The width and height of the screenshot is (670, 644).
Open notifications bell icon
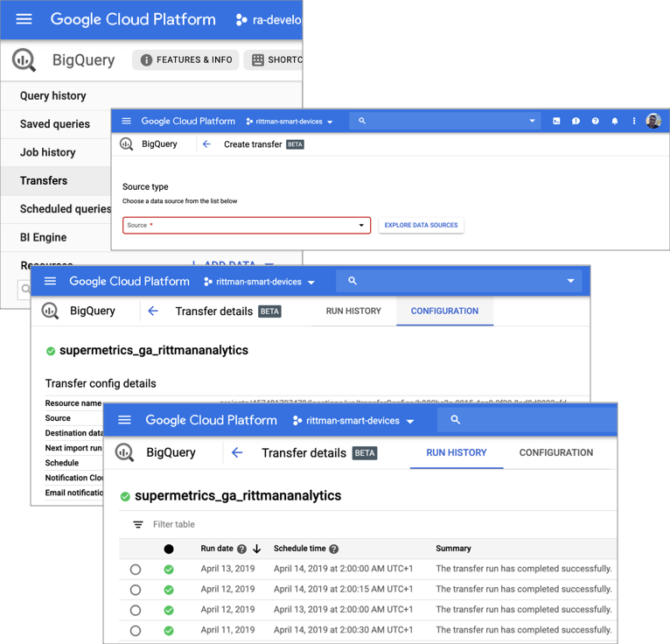coord(614,121)
